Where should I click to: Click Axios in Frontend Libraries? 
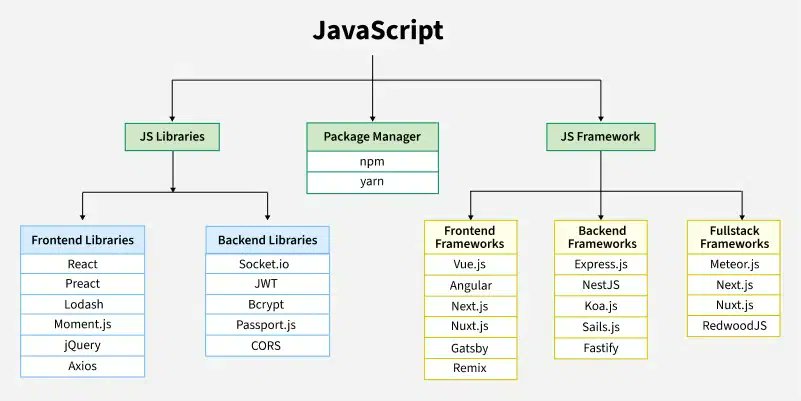coord(83,366)
